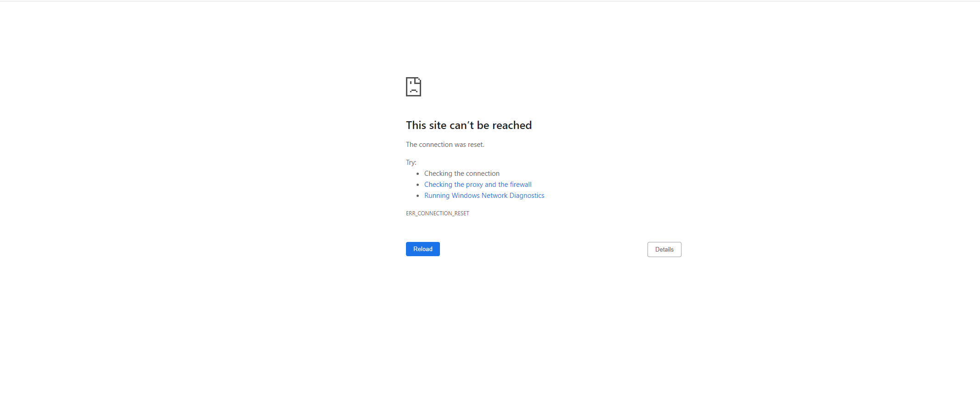Image resolution: width=980 pixels, height=415 pixels.
Task: Click empty space between Reload and Details buttons
Action: pos(544,249)
